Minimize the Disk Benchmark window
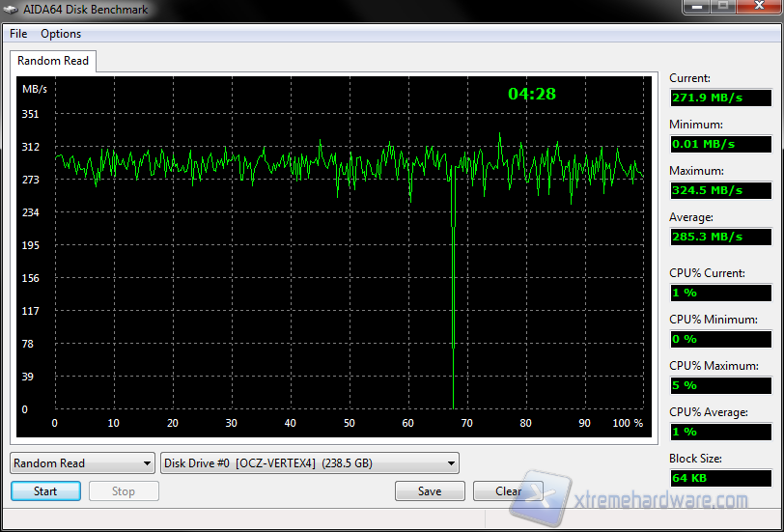The height and width of the screenshot is (532, 784). click(x=697, y=9)
